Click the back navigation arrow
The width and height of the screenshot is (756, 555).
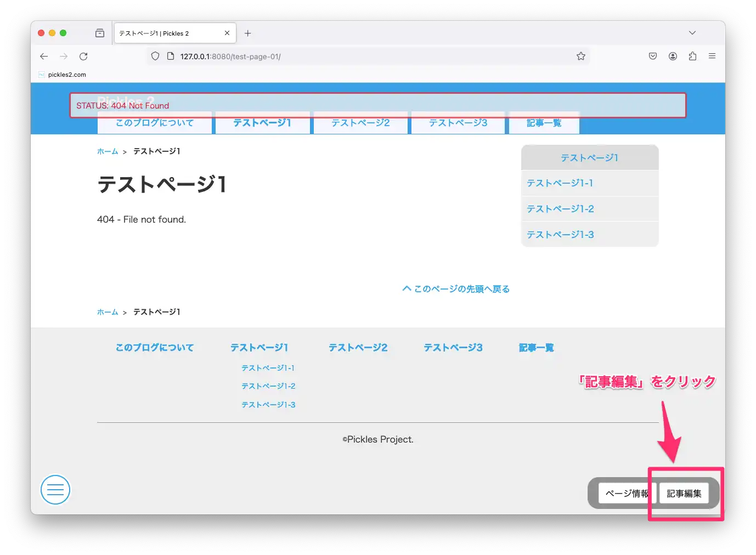pyautogui.click(x=44, y=56)
